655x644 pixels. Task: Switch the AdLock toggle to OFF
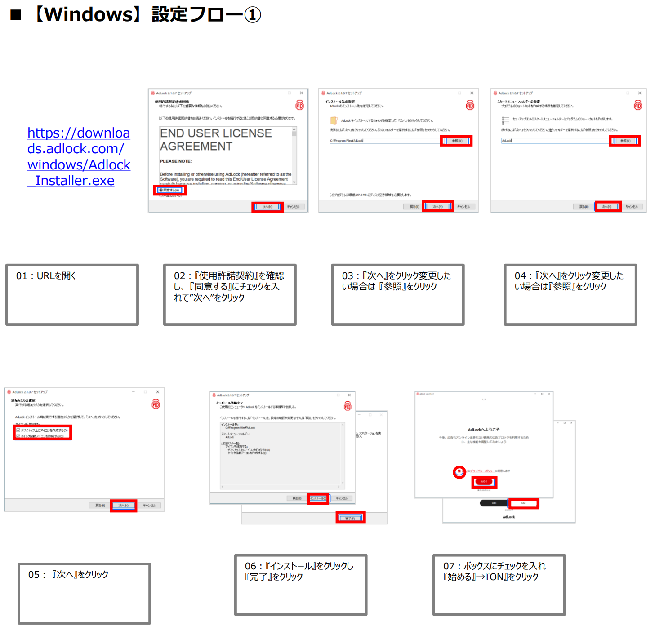[x=494, y=503]
